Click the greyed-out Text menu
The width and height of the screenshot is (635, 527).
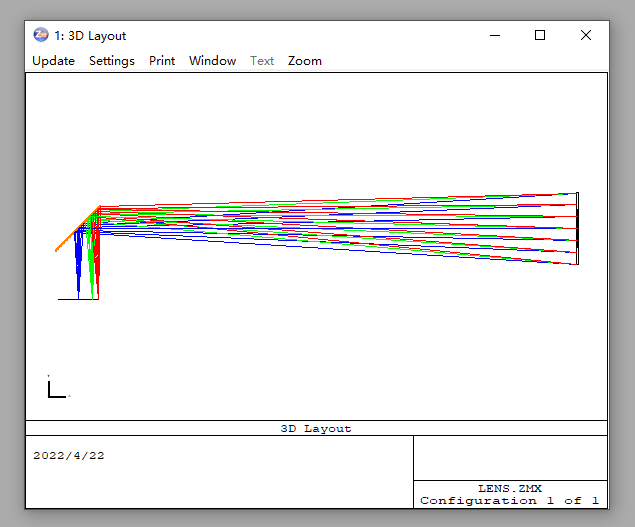pyautogui.click(x=262, y=61)
